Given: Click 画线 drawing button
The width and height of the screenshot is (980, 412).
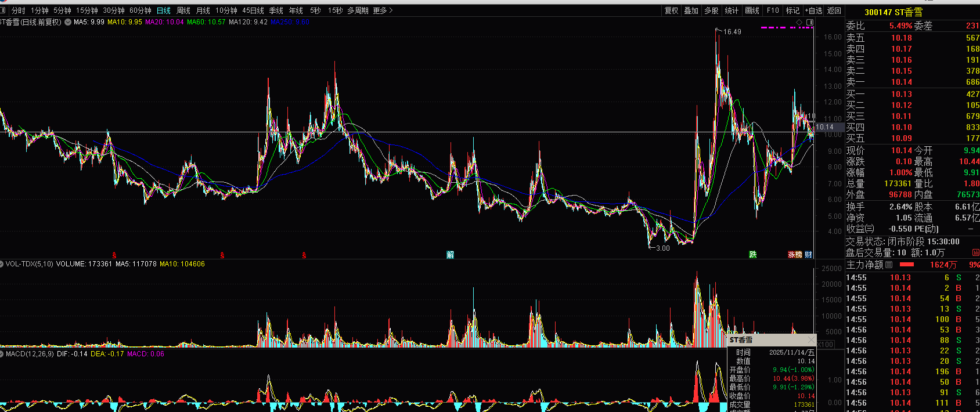Looking at the screenshot, I should coord(752,10).
